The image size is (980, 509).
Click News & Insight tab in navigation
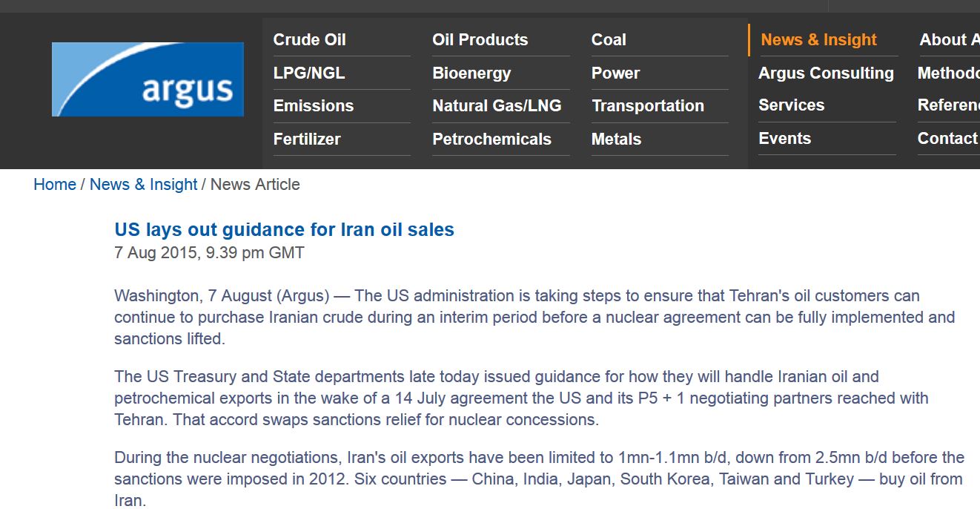[x=818, y=40]
